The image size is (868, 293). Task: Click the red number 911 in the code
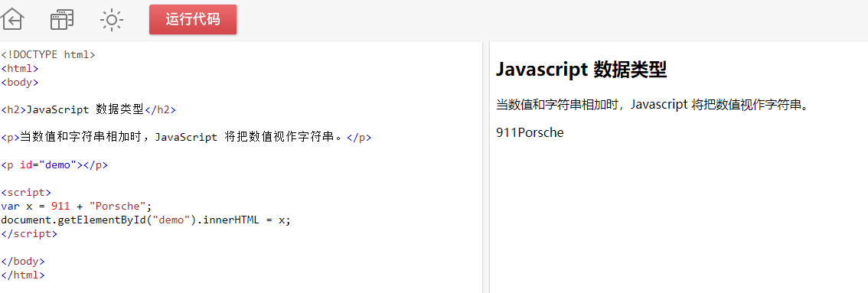(60, 207)
